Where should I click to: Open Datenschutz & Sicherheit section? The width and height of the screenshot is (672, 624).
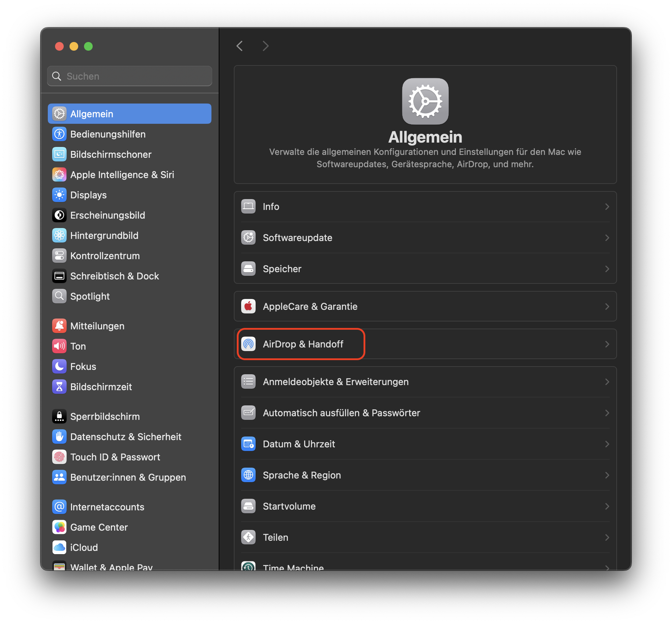point(126,437)
